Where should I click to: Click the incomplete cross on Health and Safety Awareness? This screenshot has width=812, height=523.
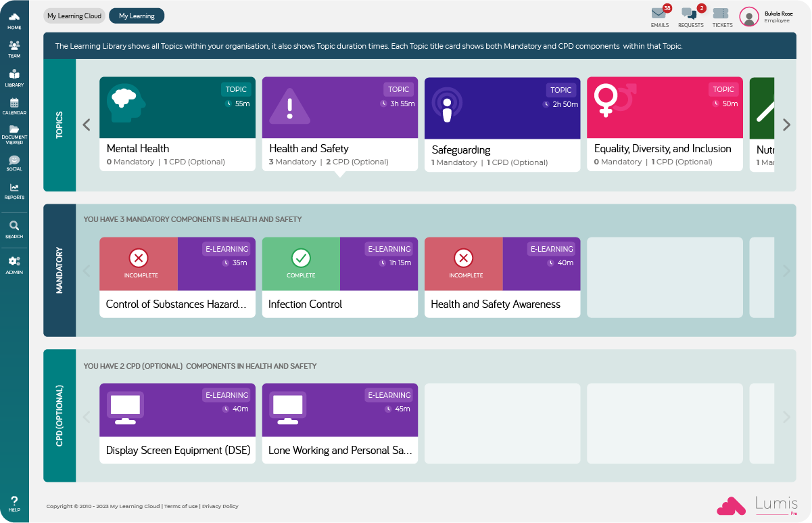(x=463, y=258)
